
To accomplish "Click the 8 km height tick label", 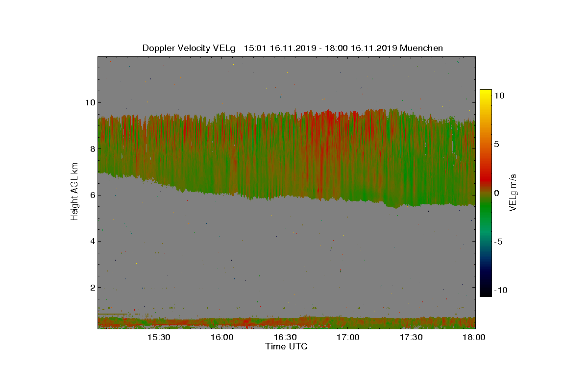I will tap(93, 148).
